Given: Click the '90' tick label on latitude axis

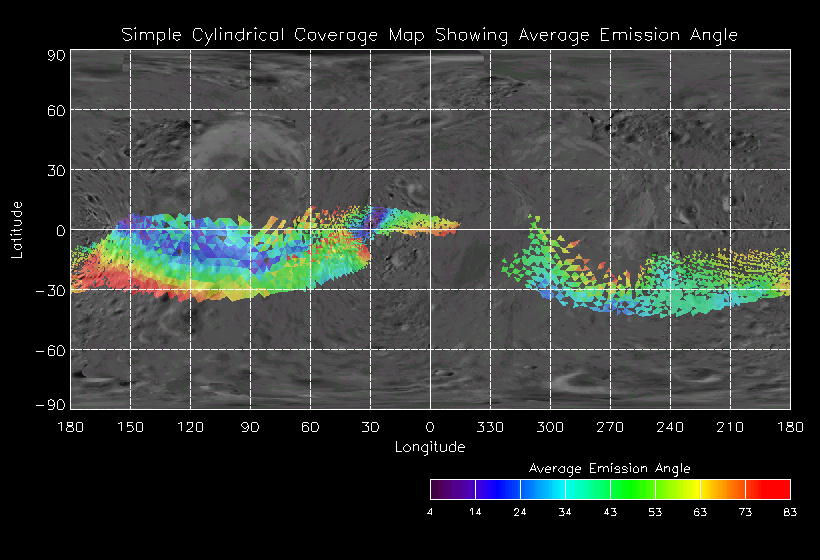Looking at the screenshot, I should click(56, 55).
